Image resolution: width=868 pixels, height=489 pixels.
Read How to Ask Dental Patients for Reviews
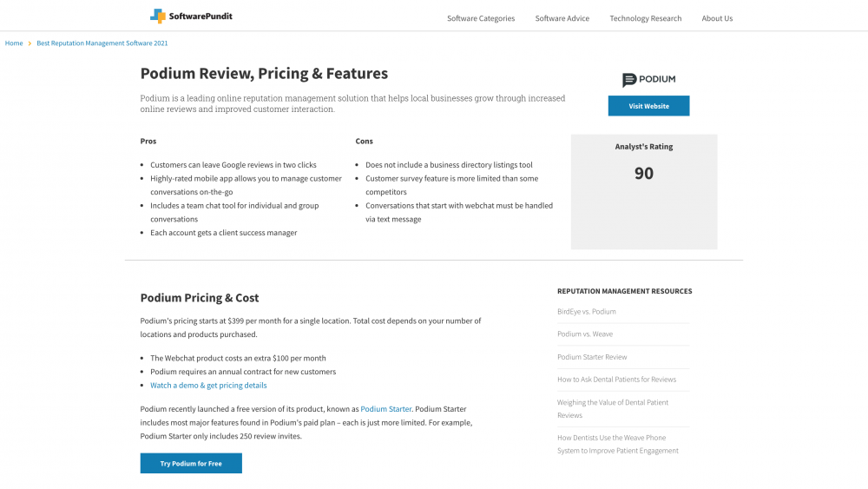click(x=616, y=380)
